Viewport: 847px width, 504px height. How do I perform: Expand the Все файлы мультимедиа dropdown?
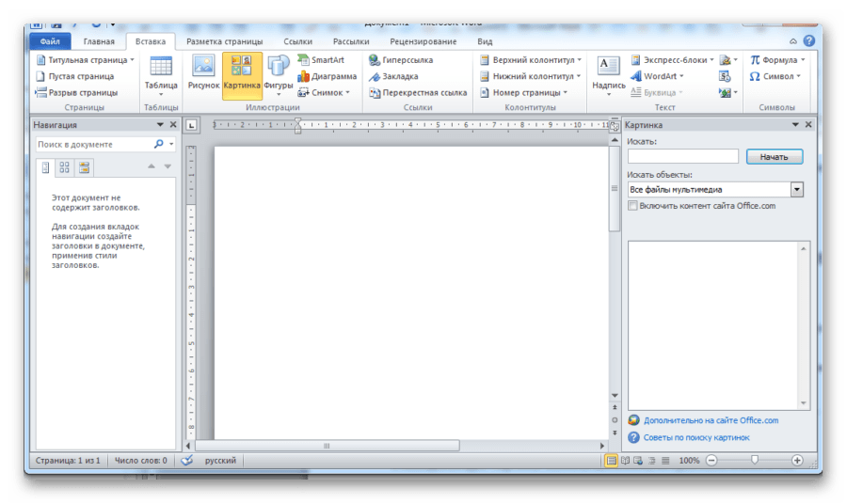(797, 189)
